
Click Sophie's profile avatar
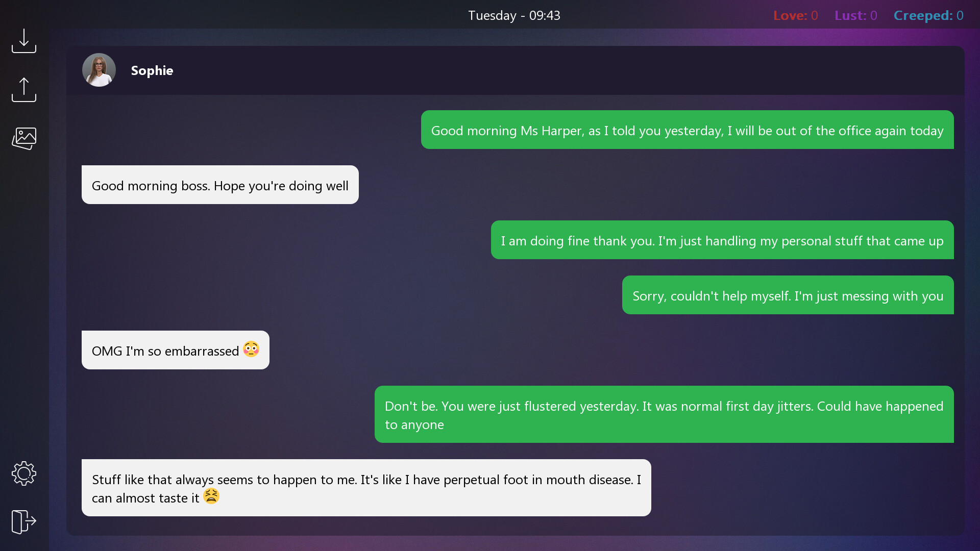tap(99, 70)
